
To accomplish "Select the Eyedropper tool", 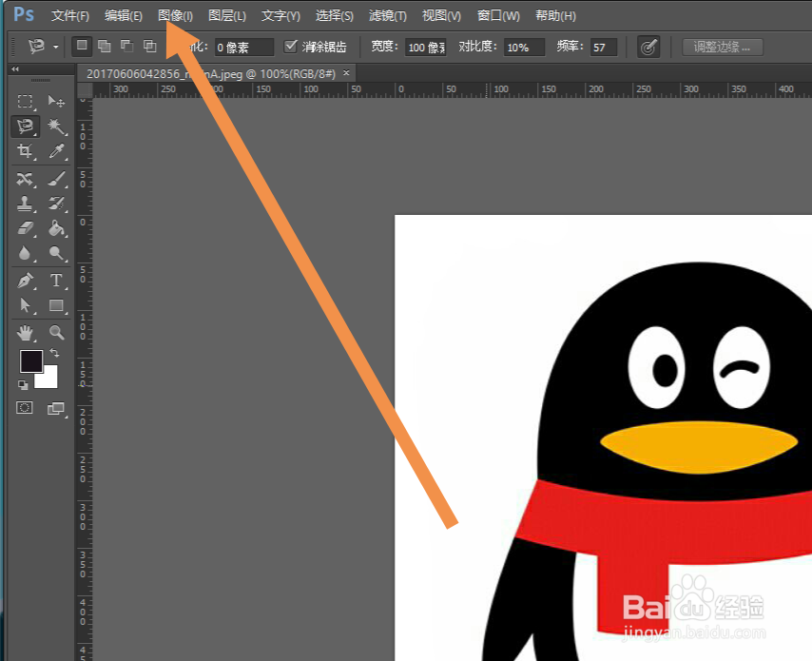I will click(x=56, y=150).
